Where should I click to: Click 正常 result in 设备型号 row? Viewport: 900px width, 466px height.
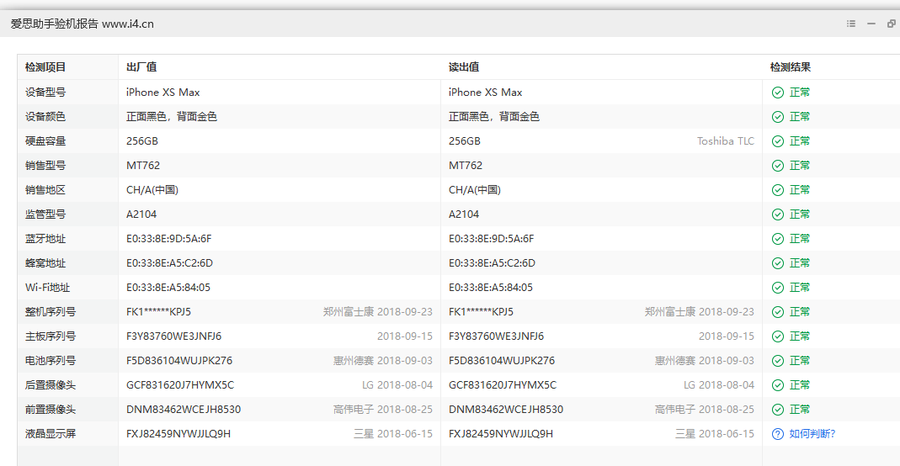[800, 92]
